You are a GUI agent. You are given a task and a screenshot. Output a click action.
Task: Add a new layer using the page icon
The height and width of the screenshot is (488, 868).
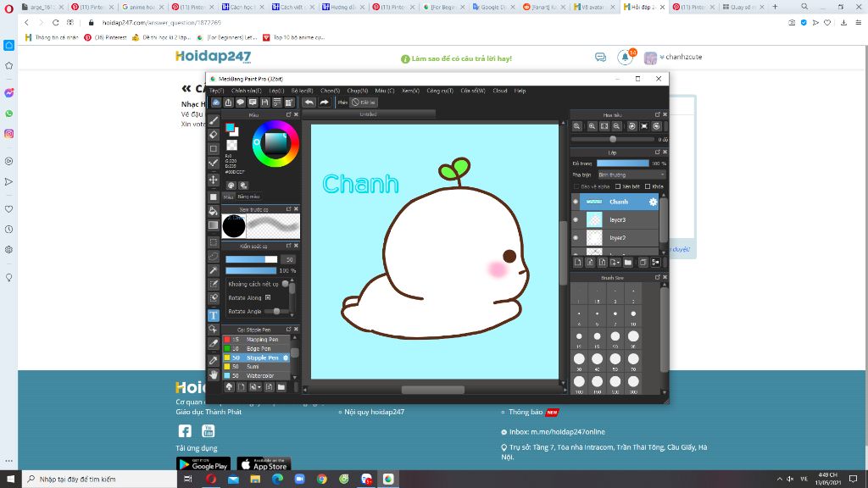tap(577, 263)
